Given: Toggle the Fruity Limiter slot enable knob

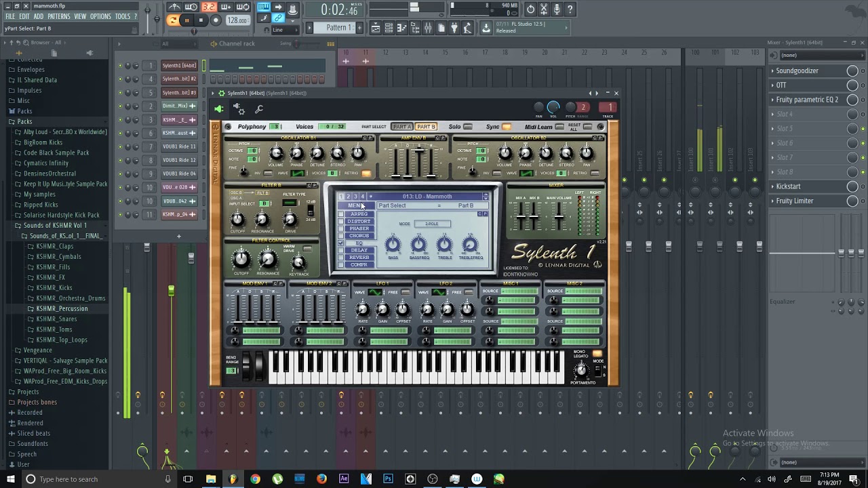Looking at the screenshot, I should pyautogui.click(x=852, y=201).
